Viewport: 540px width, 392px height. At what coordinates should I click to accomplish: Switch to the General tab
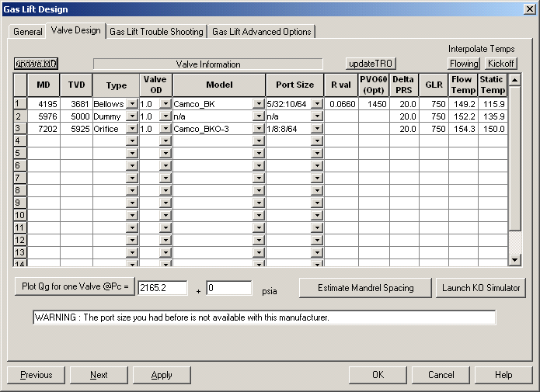(x=27, y=32)
